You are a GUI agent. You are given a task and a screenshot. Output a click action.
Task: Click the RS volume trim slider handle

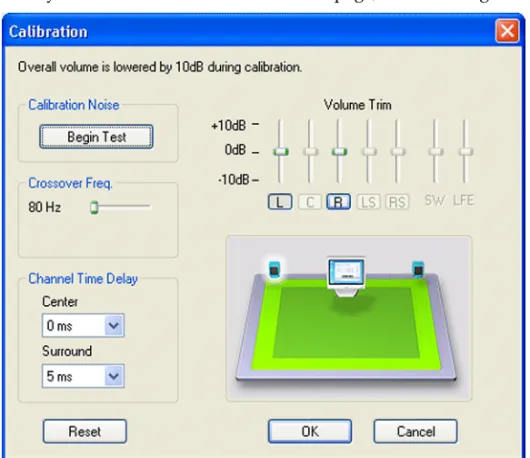tap(398, 151)
